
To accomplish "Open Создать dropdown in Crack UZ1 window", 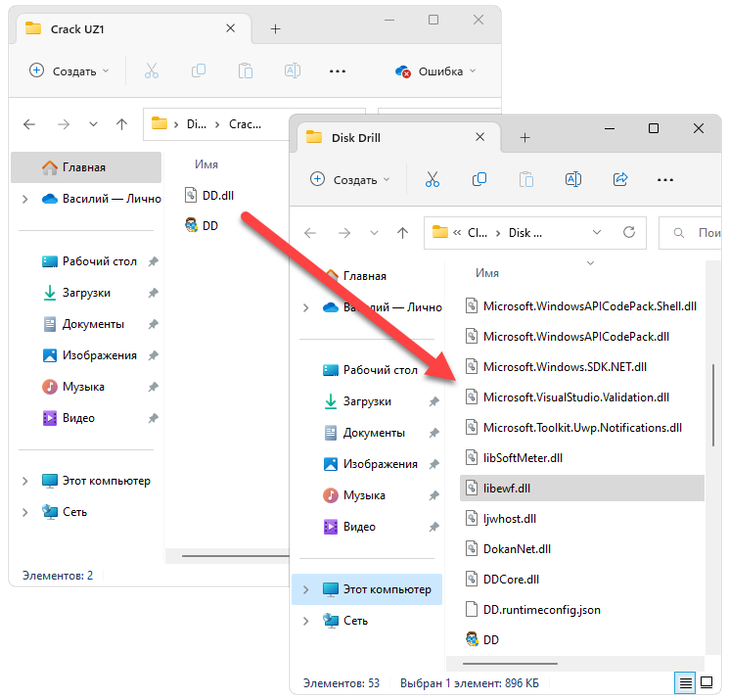I will 69,72.
